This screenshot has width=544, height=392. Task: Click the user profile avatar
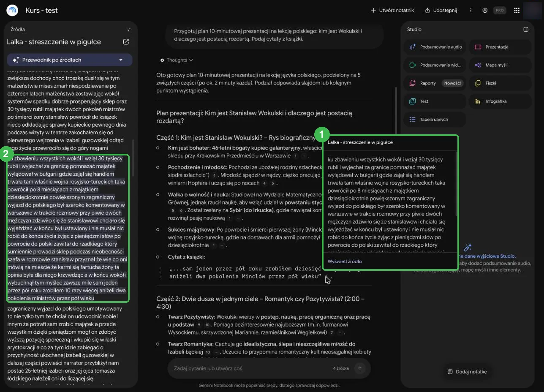coord(533,10)
